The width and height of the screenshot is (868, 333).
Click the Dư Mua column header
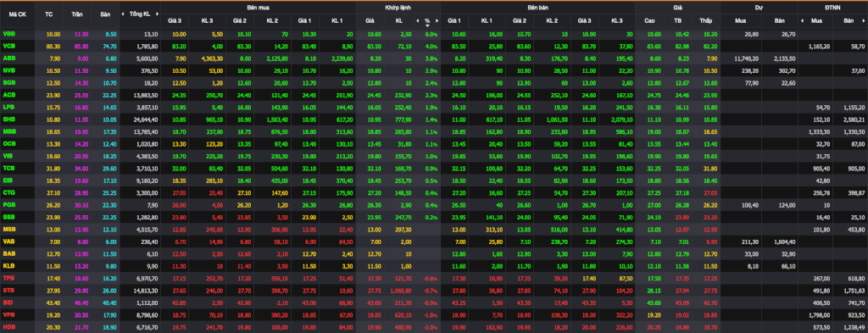(740, 20)
